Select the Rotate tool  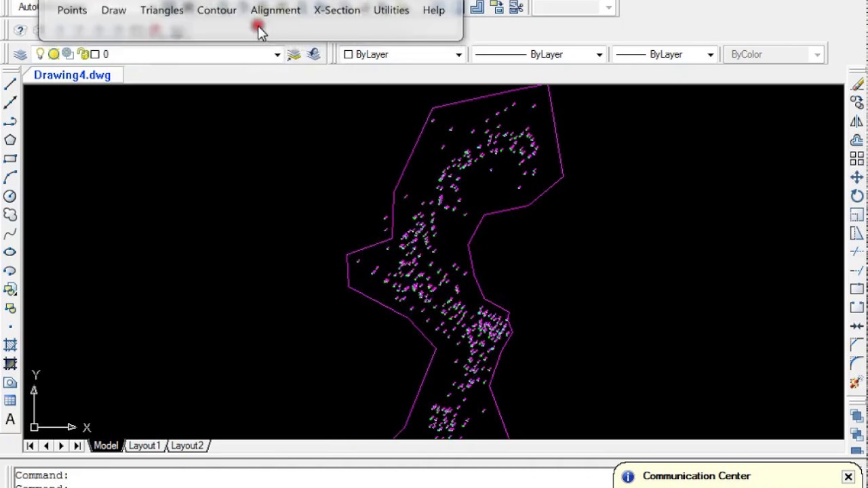[x=856, y=197]
